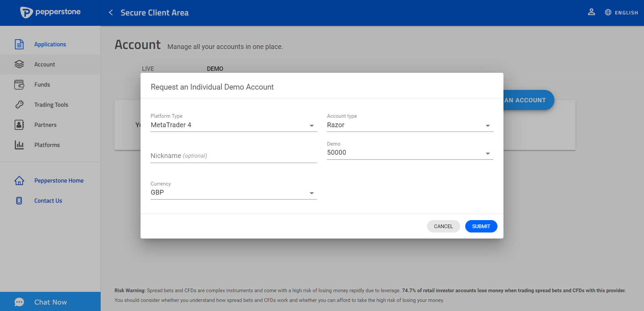Change language via ENGLISH label

click(626, 13)
